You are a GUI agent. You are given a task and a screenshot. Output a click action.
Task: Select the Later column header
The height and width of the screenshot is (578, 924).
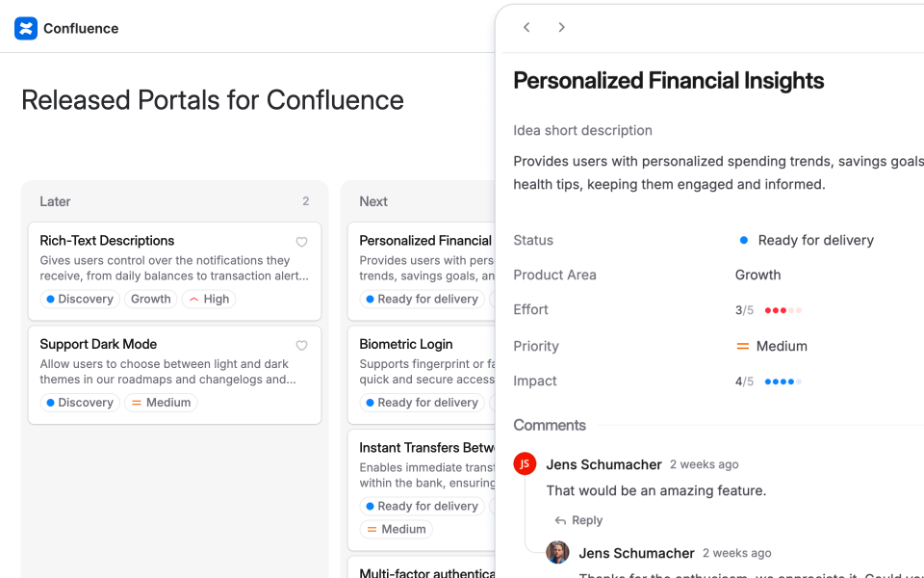click(55, 201)
